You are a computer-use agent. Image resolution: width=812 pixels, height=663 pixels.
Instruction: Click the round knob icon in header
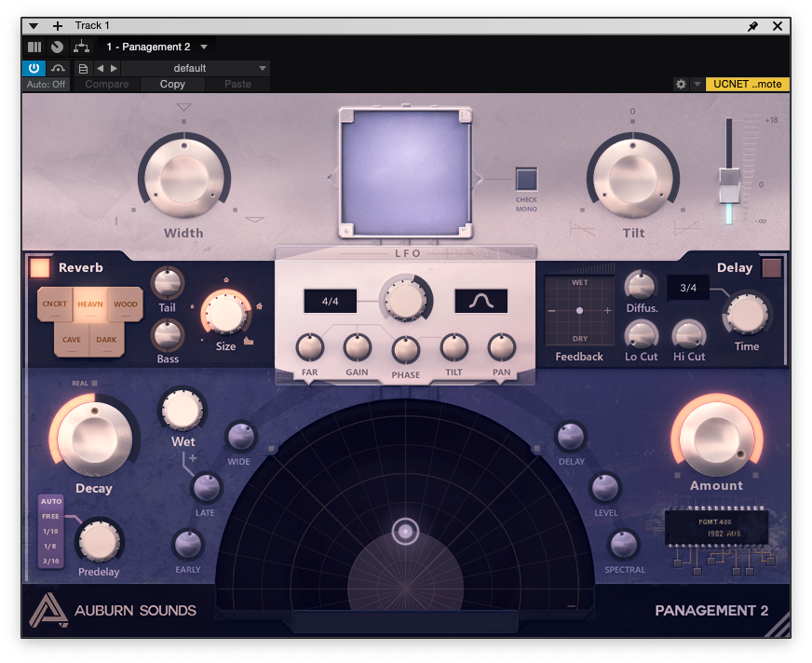click(x=58, y=47)
